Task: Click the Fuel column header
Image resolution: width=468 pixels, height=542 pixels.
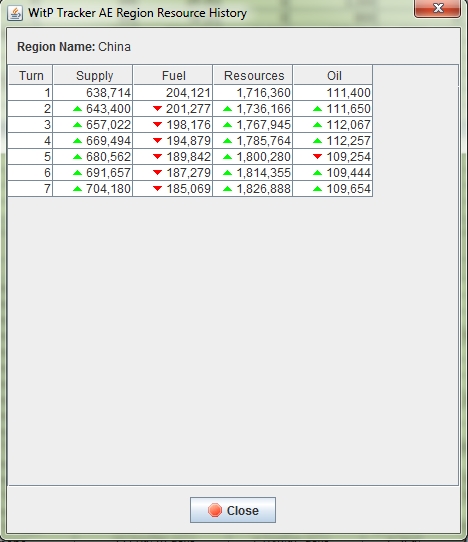Action: pos(173,75)
